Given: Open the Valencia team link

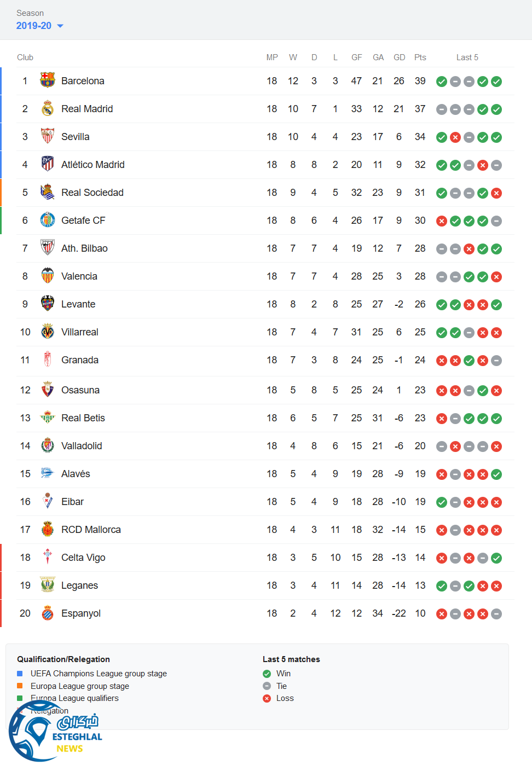Looking at the screenshot, I should tap(79, 276).
